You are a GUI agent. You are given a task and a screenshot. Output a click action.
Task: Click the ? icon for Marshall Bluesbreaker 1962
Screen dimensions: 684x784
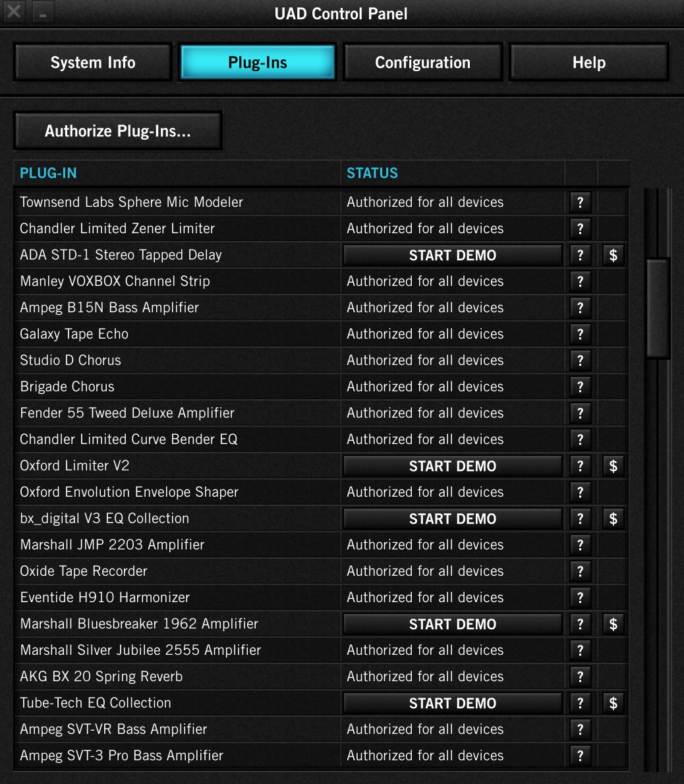580,624
